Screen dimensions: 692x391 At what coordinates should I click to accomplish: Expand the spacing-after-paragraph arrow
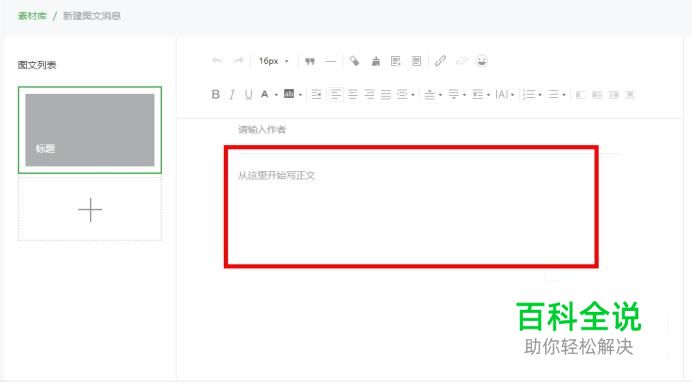(x=464, y=94)
